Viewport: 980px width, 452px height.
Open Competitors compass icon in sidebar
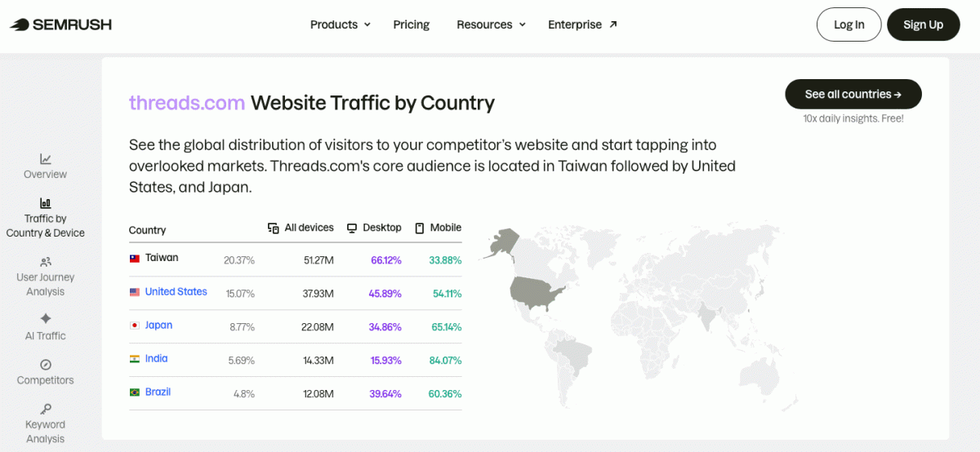46,365
